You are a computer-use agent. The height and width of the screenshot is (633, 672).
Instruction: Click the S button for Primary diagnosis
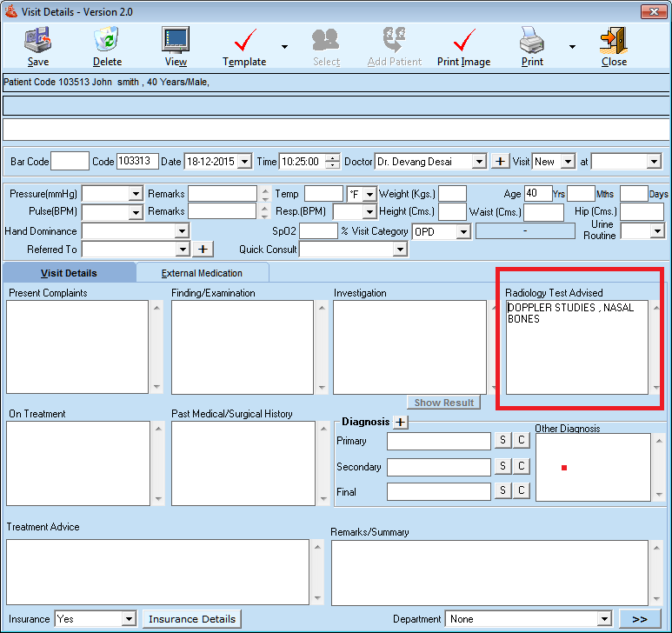click(502, 442)
